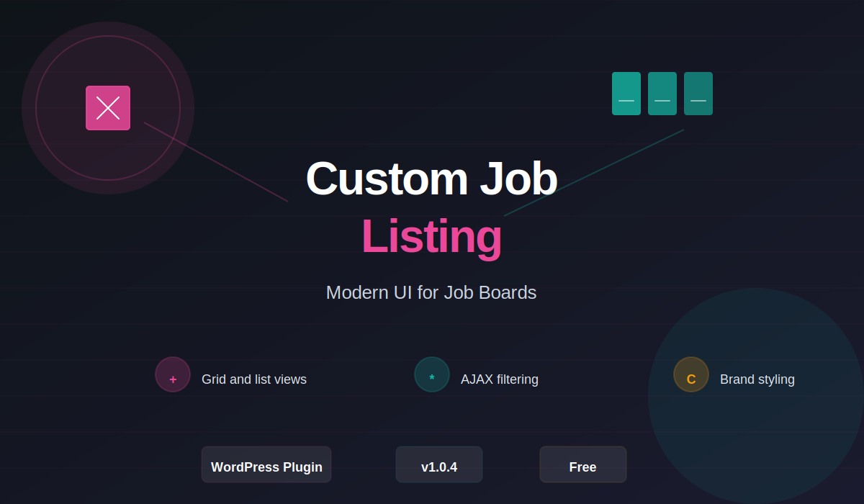
Task: Select the 'Free' badge
Action: point(583,464)
